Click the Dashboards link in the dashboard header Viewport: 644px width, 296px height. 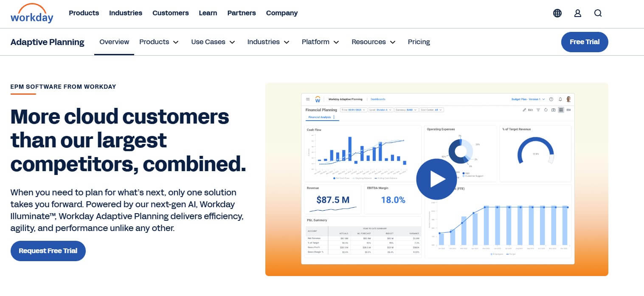pyautogui.click(x=378, y=99)
